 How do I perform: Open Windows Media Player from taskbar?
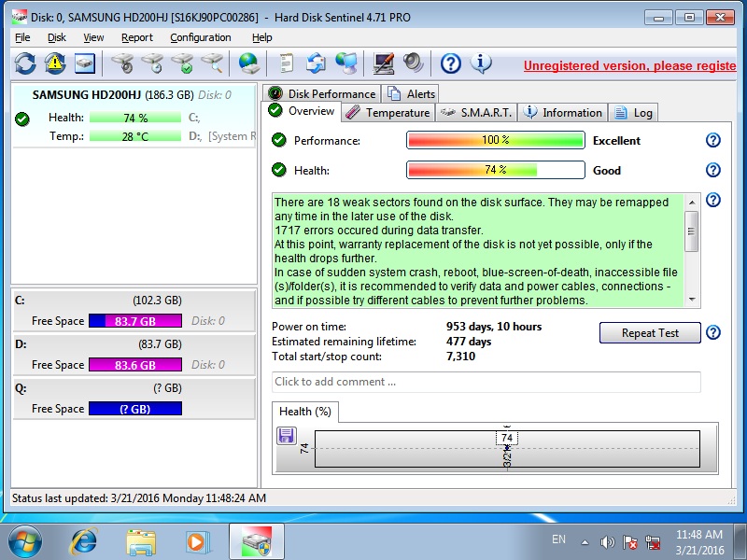pos(197,542)
